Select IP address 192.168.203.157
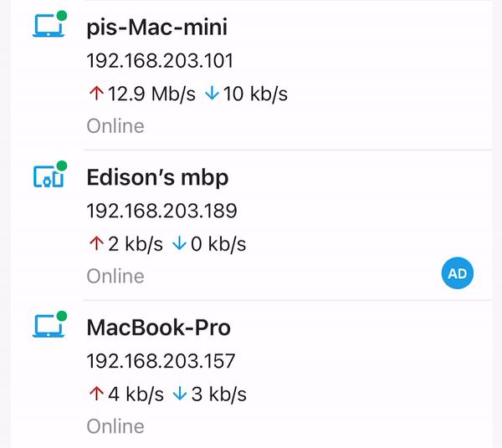502x448 pixels. click(161, 360)
